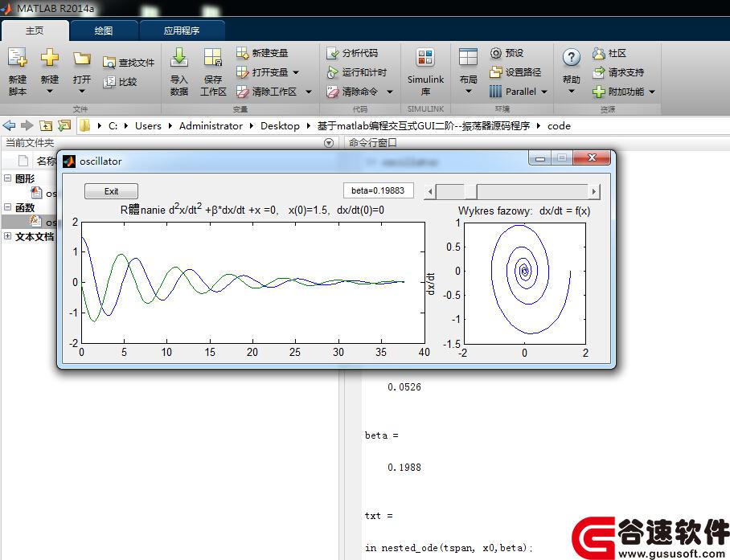This screenshot has width=730, height=560.
Task: Switch to the 应用程序 (Apps) tab
Action: [182, 31]
